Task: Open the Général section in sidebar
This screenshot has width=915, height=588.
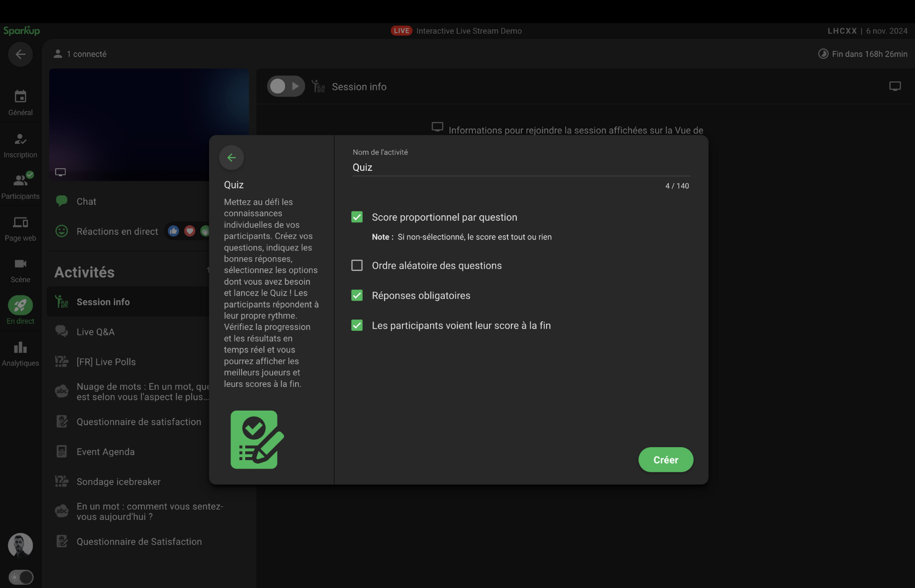Action: (20, 102)
